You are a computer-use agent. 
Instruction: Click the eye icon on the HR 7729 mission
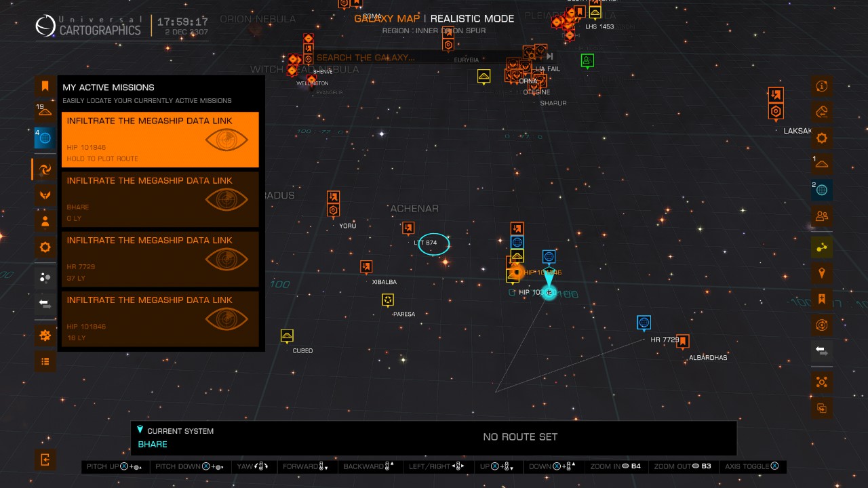tap(226, 259)
